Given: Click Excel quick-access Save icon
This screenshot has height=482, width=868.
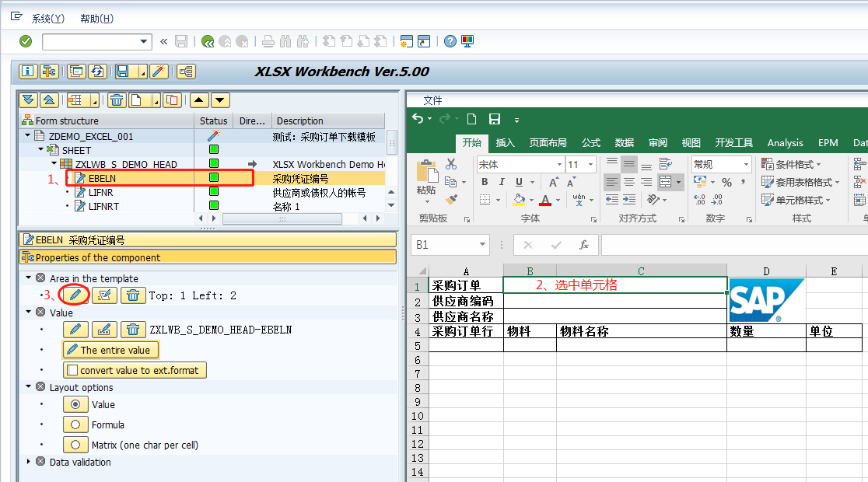Looking at the screenshot, I should pos(495,119).
